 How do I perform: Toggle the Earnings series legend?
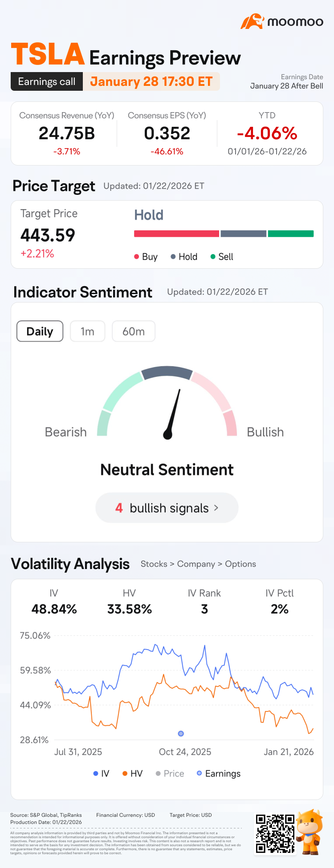coord(219,774)
